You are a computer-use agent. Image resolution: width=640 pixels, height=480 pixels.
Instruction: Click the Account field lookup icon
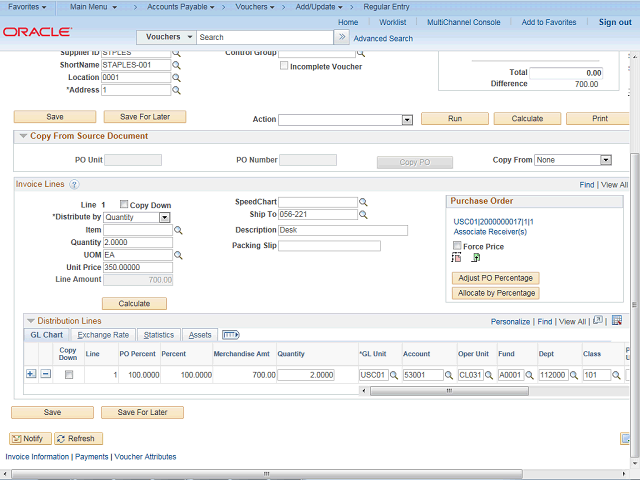pyautogui.click(x=447, y=375)
